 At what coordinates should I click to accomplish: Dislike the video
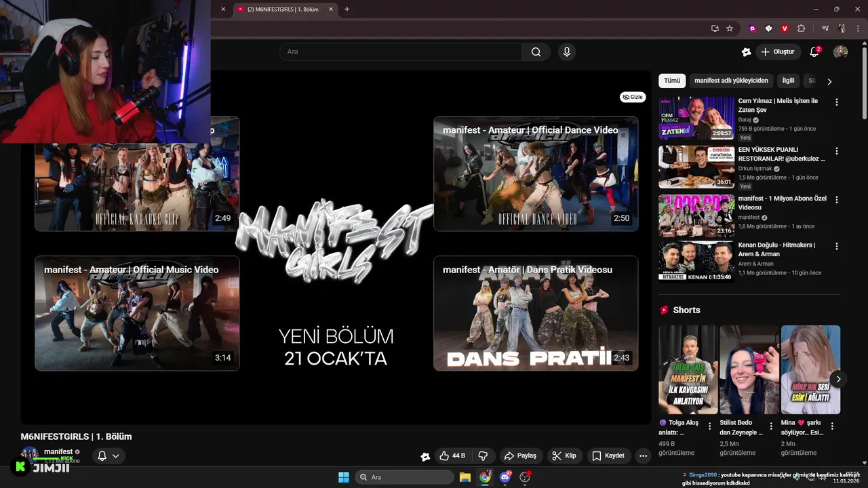[x=484, y=456]
